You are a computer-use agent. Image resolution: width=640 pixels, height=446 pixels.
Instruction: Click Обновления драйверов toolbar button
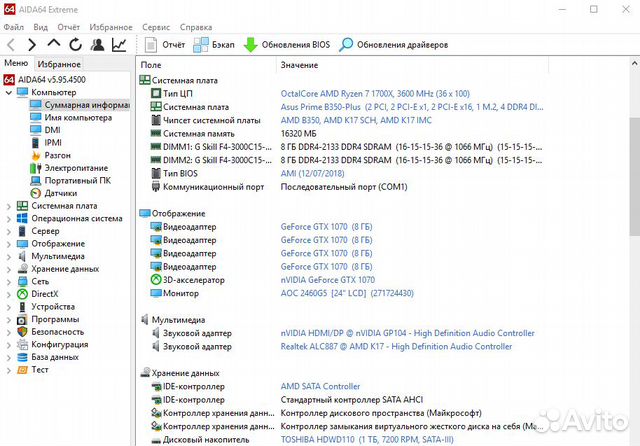(393, 44)
